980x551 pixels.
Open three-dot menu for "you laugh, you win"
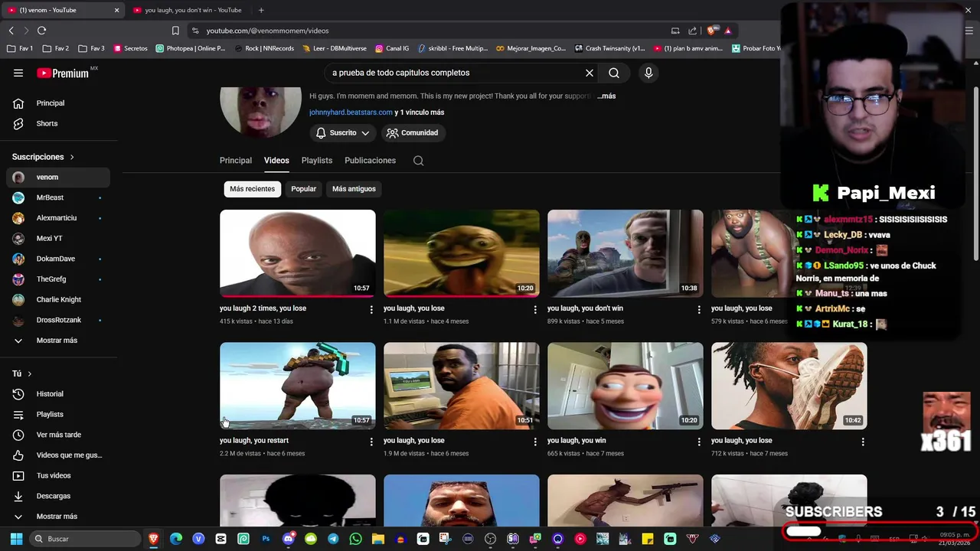pos(699,442)
